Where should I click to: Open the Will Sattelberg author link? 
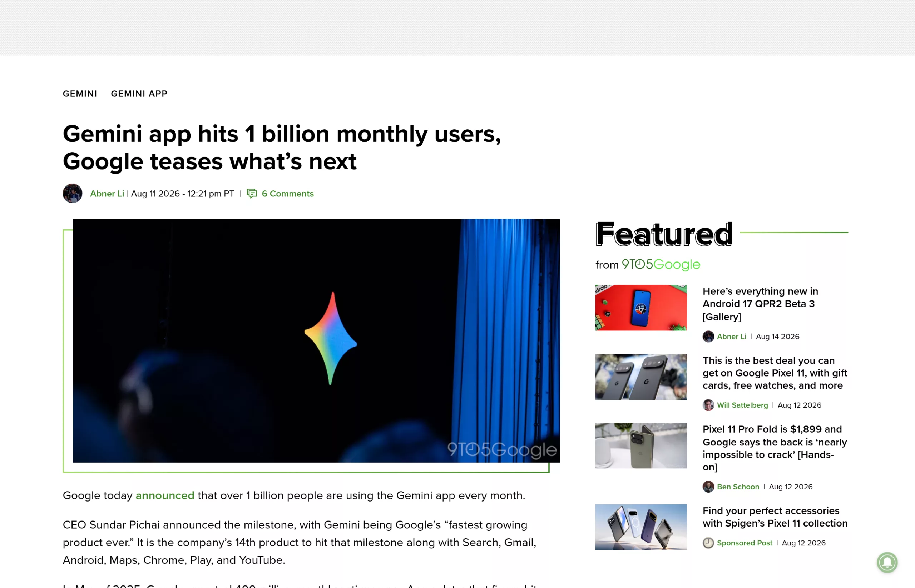pos(742,405)
